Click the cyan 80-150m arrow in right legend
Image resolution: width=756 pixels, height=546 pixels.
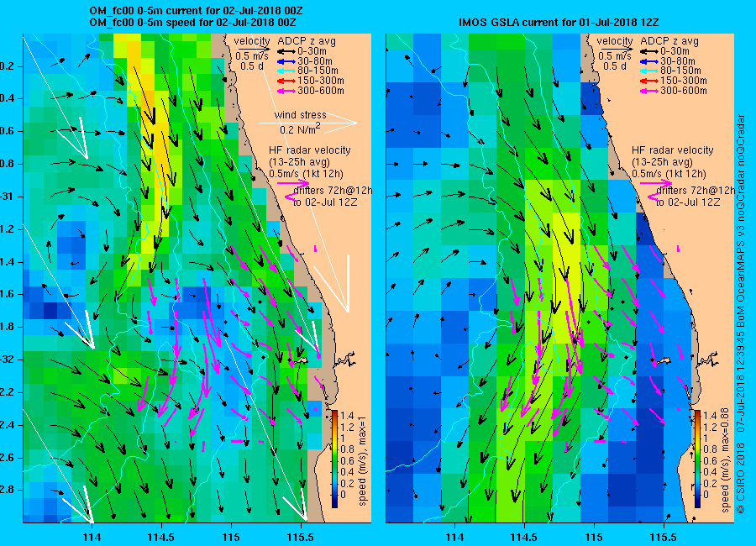650,71
